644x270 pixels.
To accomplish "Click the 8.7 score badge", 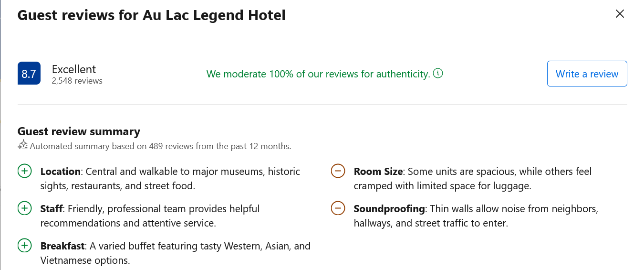I will 29,74.
